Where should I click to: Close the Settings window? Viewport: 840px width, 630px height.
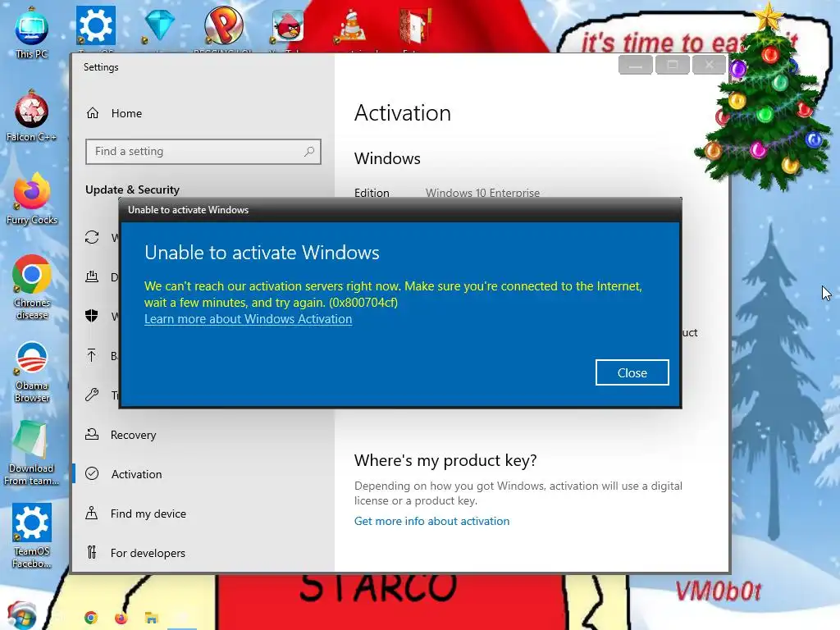709,65
